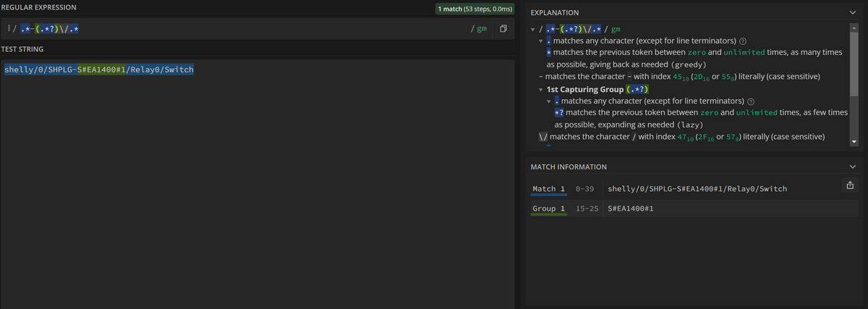Collapse 'matches any character' node inside capturing group

click(x=549, y=101)
